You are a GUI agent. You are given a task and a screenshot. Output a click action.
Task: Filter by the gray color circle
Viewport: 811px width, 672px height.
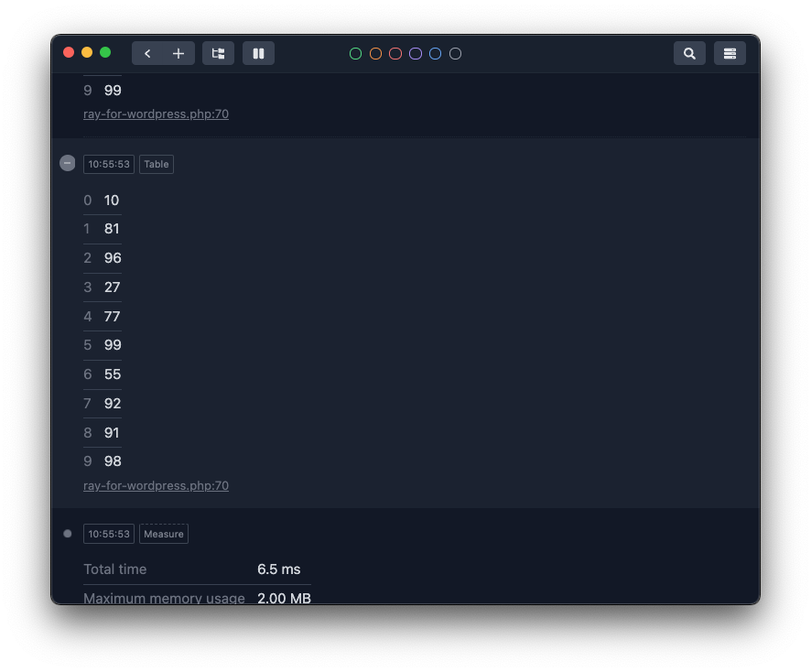pos(455,54)
